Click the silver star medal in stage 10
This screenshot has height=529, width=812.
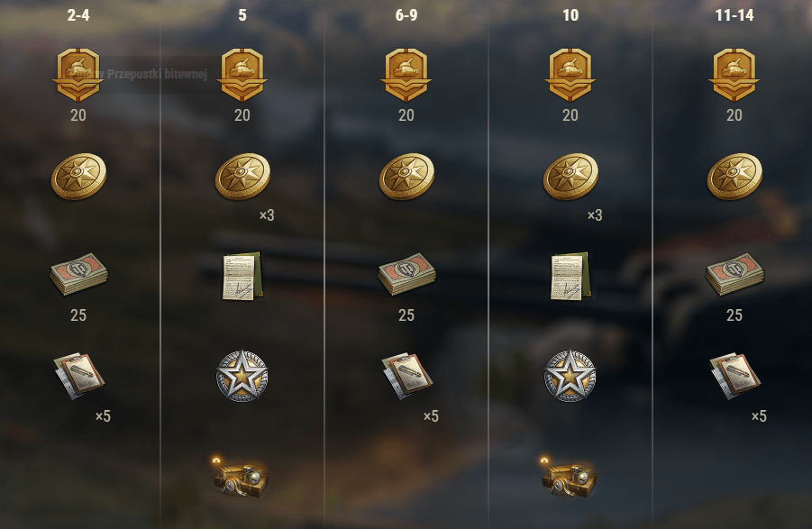570,377
